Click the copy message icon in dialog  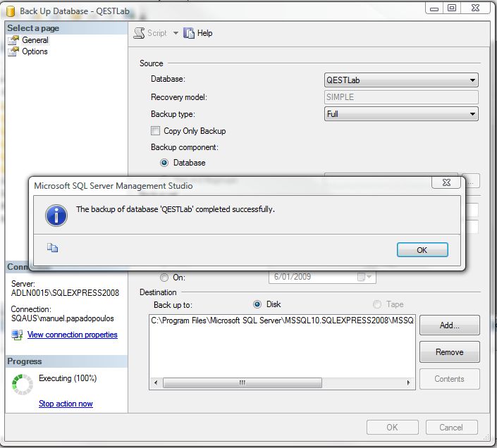tap(52, 247)
